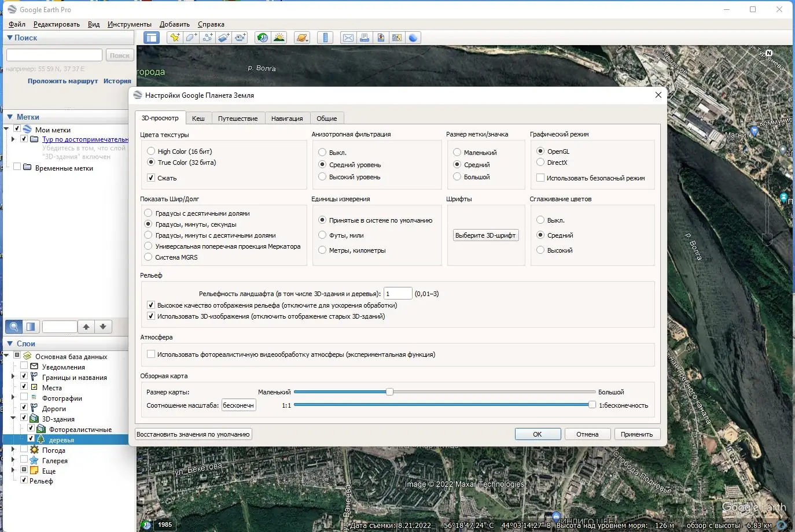The image size is (795, 532).
Task: Select Система MGRS coordinate format
Action: pos(148,257)
